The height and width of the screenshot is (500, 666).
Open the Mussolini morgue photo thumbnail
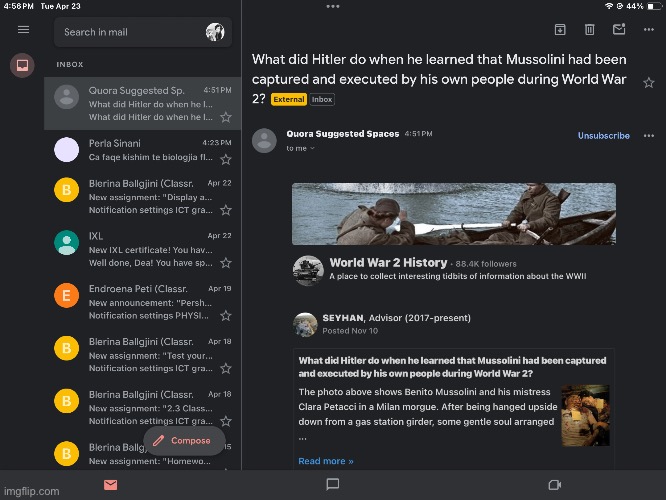tap(585, 415)
